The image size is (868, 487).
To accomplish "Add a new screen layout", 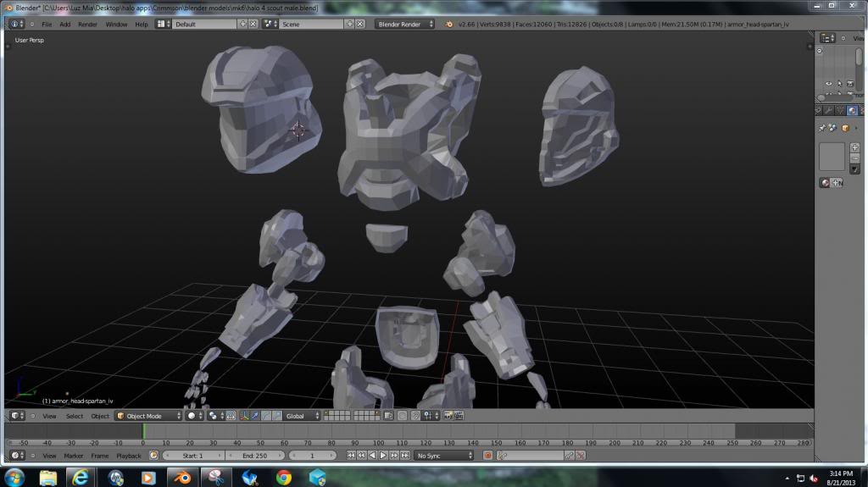I will tap(242, 24).
